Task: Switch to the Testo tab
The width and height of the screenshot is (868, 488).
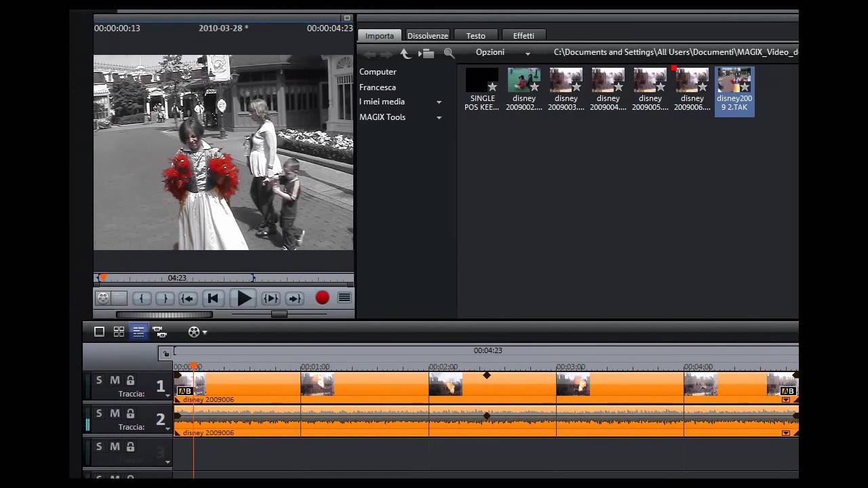Action: (475, 35)
